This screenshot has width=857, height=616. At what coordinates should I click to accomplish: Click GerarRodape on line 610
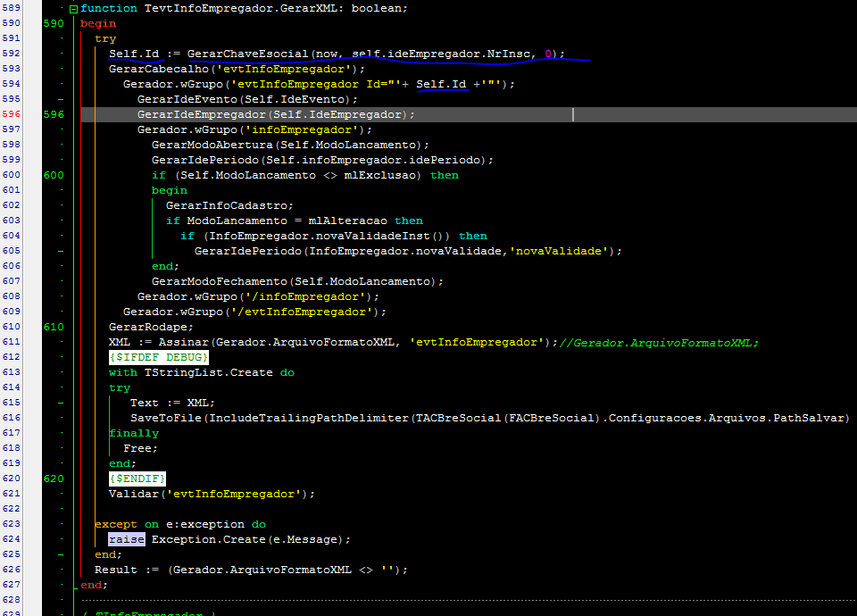click(x=147, y=327)
